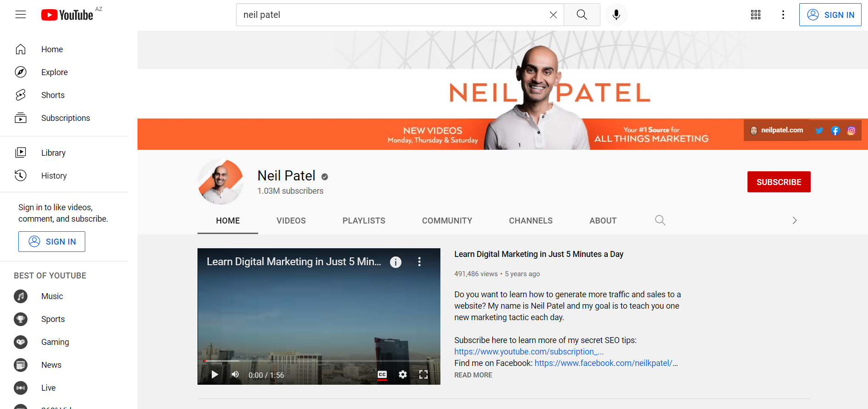Open Learn Digital Marketing video title
The width and height of the screenshot is (868, 409).
coord(539,254)
